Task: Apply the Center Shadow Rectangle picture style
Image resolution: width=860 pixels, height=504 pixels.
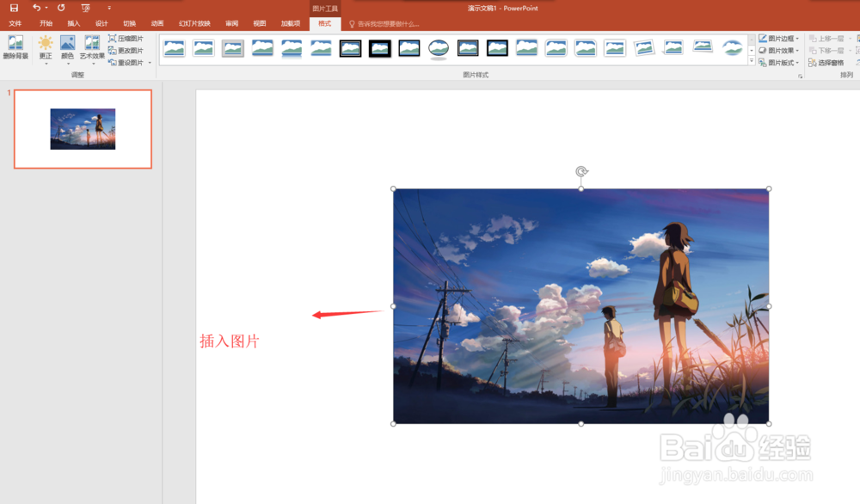Action: point(526,48)
